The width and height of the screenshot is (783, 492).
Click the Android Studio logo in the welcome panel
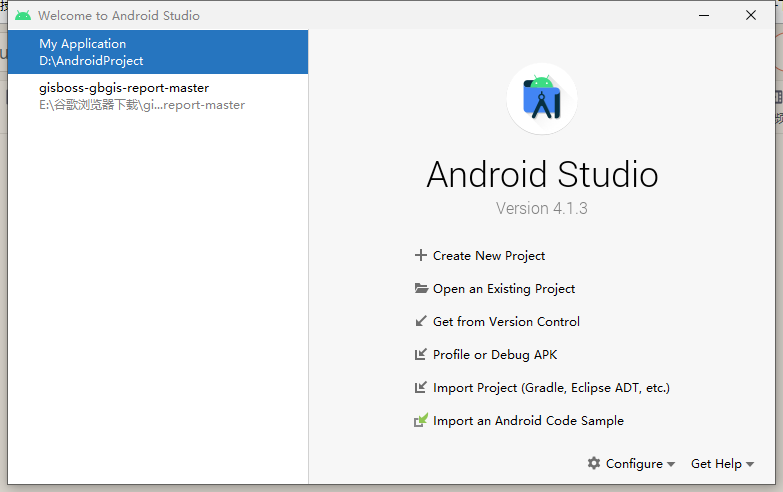[x=542, y=98]
